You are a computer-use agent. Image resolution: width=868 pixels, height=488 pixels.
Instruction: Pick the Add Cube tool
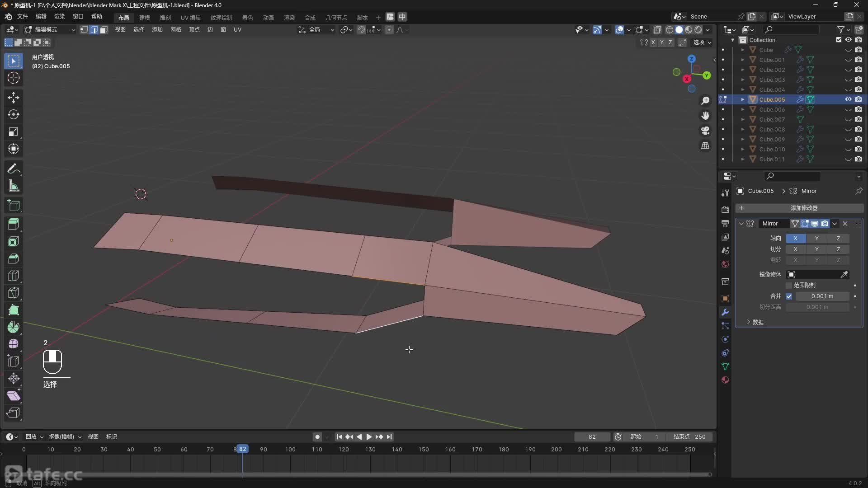tap(14, 206)
